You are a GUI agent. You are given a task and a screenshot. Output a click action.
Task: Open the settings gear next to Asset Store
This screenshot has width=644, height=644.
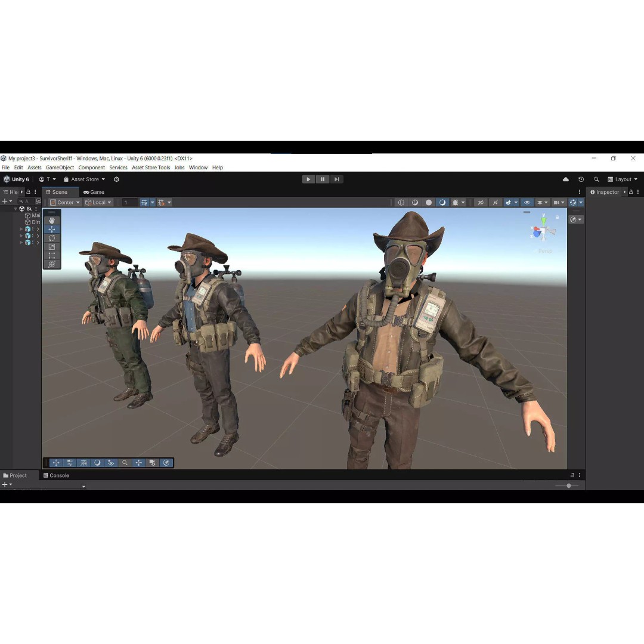[117, 179]
